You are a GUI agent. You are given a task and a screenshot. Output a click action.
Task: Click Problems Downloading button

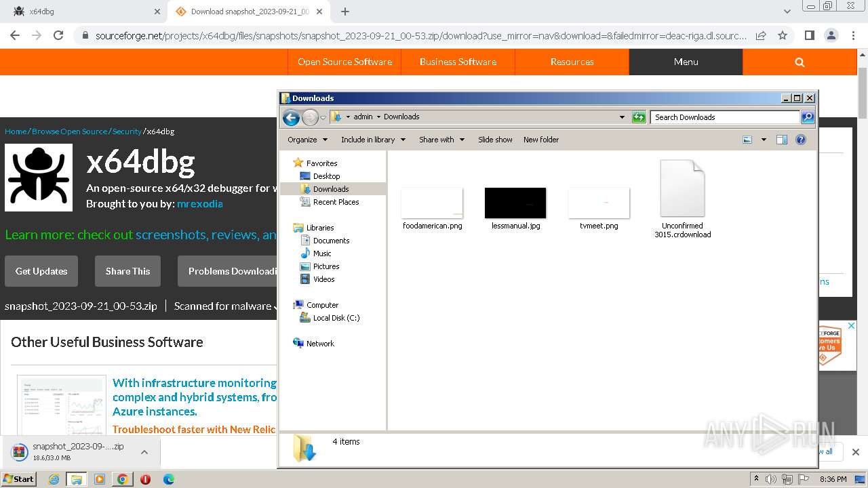coord(227,271)
